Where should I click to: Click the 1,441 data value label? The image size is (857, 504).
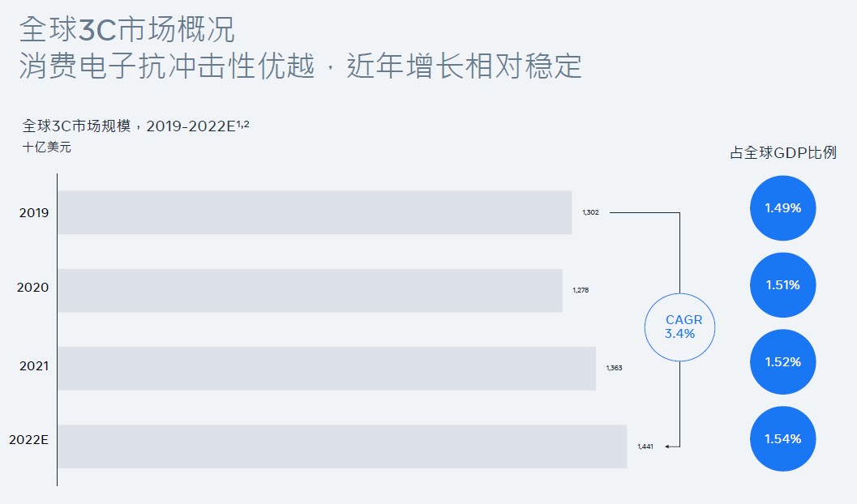click(x=645, y=446)
